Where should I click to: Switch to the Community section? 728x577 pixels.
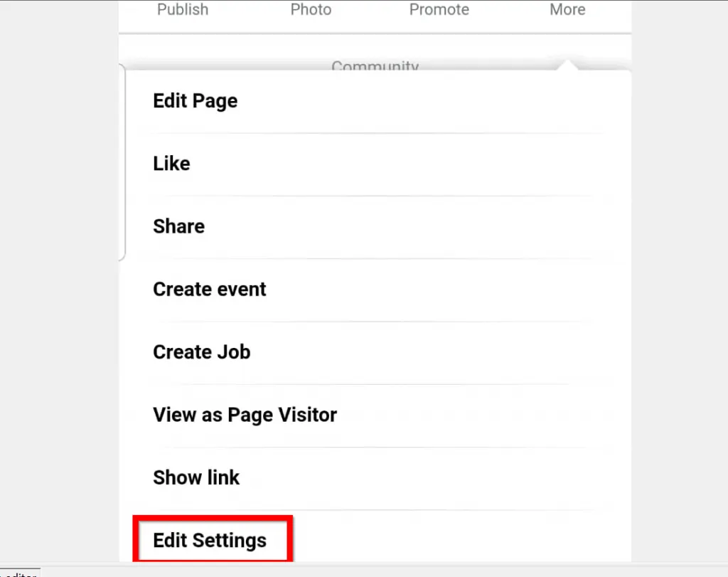point(375,66)
